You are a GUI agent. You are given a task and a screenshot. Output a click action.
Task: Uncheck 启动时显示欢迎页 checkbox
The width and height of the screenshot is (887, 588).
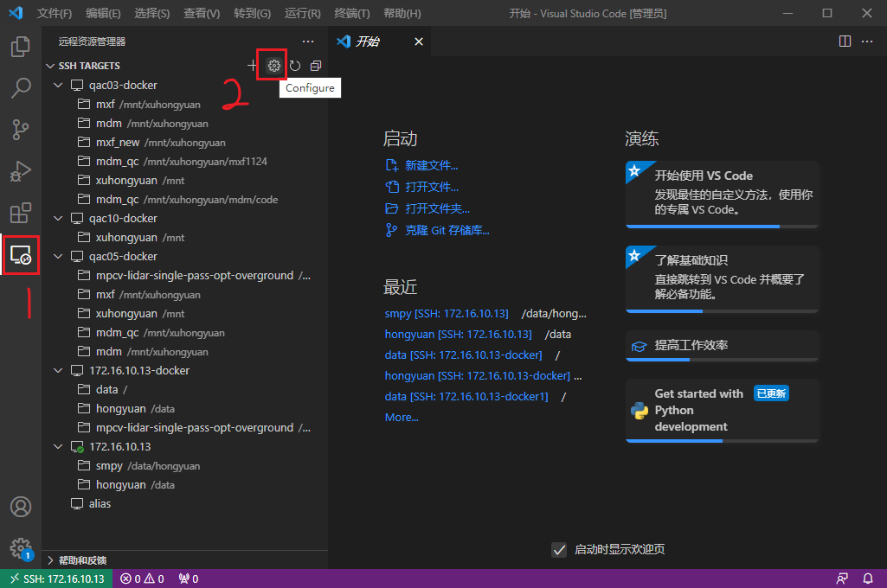pos(558,549)
